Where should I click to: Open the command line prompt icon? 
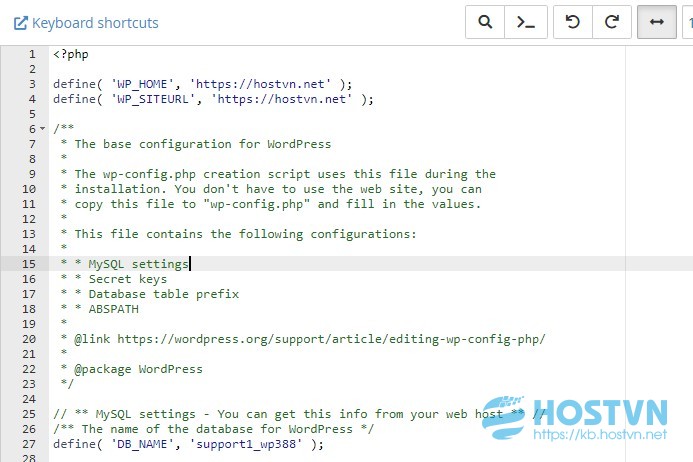coord(526,22)
